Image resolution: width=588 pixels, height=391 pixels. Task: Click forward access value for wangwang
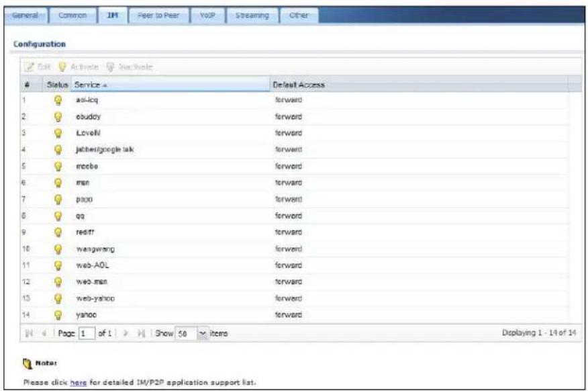point(289,249)
